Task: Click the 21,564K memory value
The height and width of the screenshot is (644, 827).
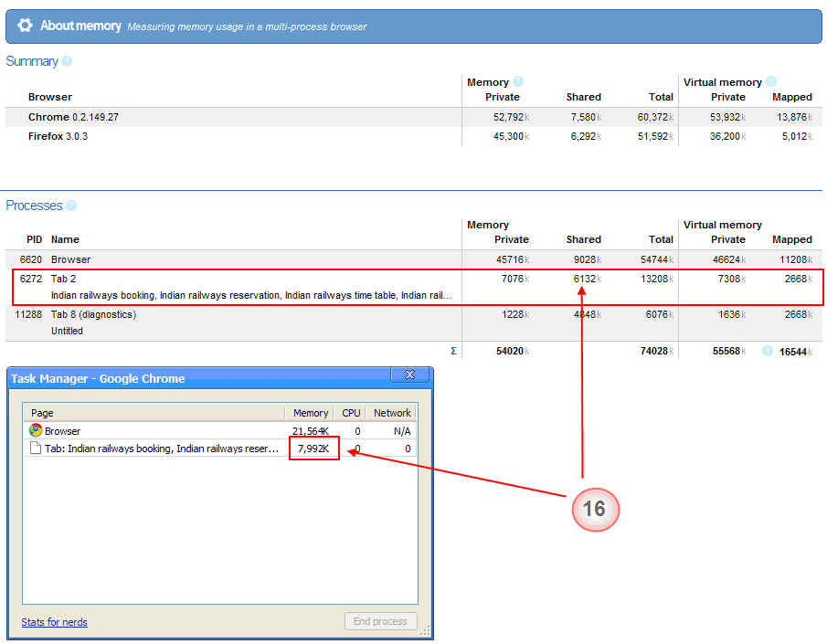Action: tap(310, 431)
